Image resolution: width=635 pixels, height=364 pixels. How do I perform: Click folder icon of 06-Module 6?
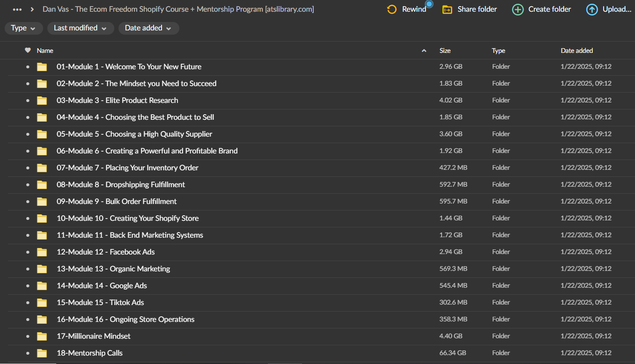click(42, 151)
